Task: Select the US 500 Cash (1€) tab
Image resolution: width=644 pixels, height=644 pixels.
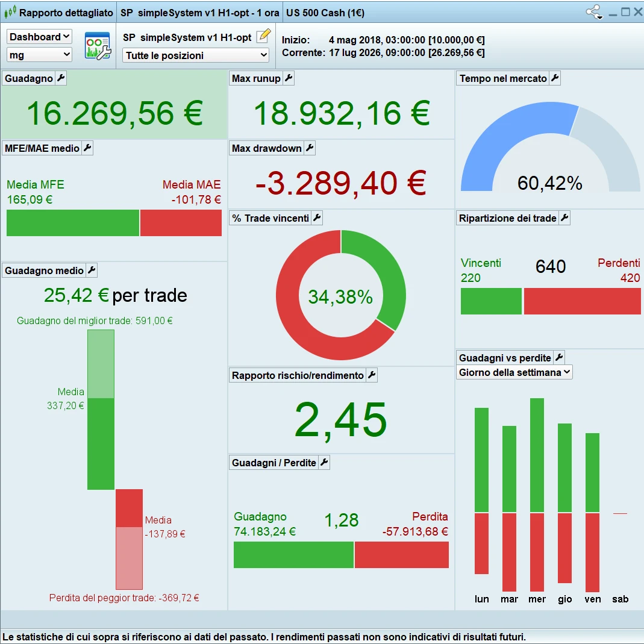Action: (x=325, y=13)
